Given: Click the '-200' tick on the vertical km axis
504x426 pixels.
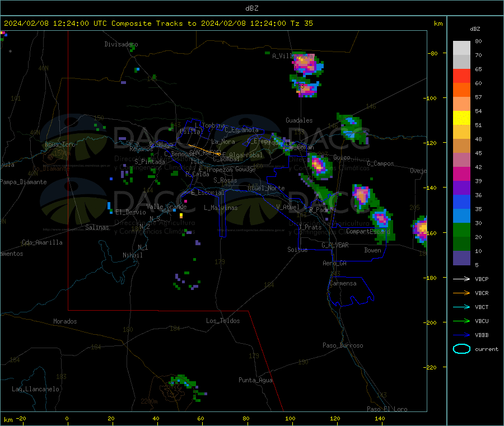Looking at the screenshot, I should (x=430, y=322).
